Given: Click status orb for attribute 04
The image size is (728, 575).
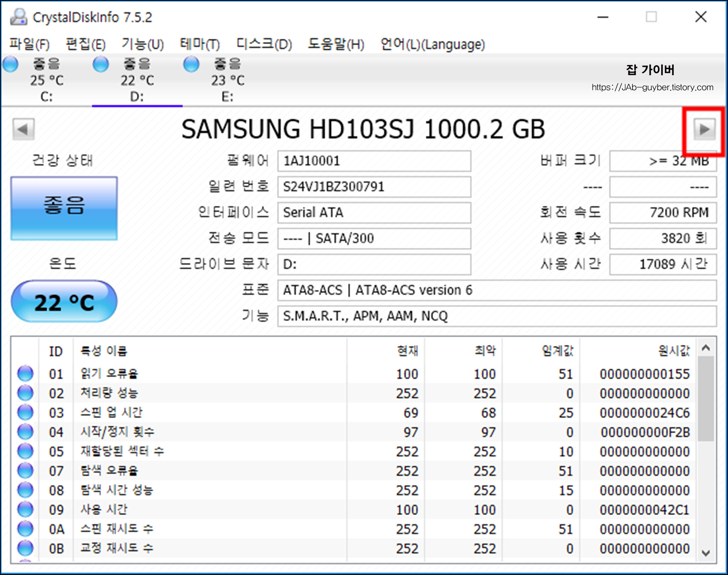Looking at the screenshot, I should point(25,431).
